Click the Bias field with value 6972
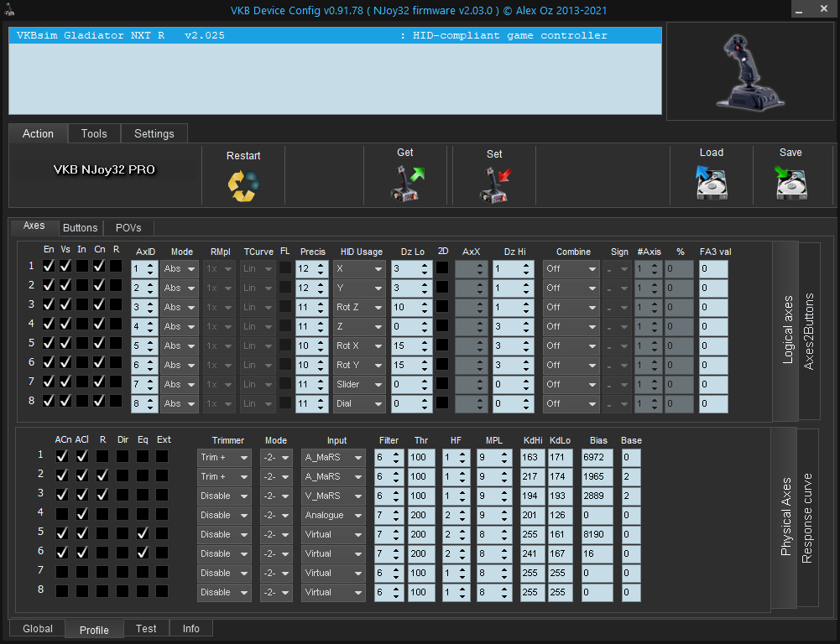Viewport: 840px width, 644px height. 599,458
